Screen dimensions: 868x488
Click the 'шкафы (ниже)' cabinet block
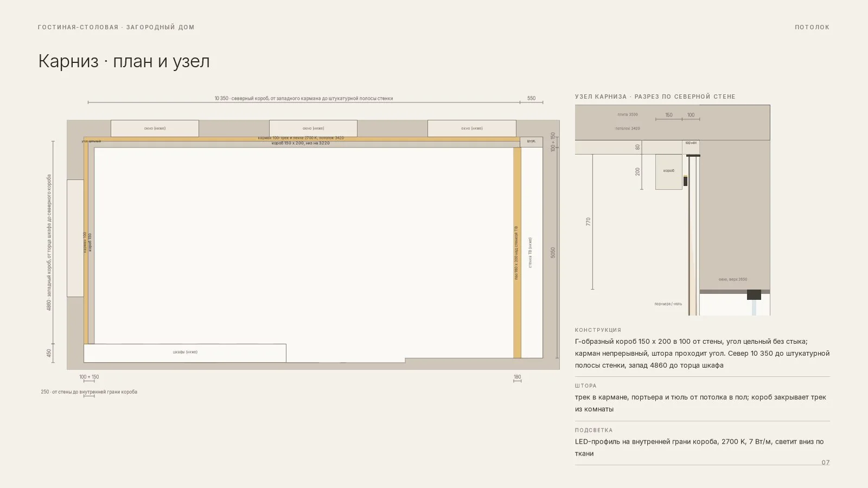185,352
